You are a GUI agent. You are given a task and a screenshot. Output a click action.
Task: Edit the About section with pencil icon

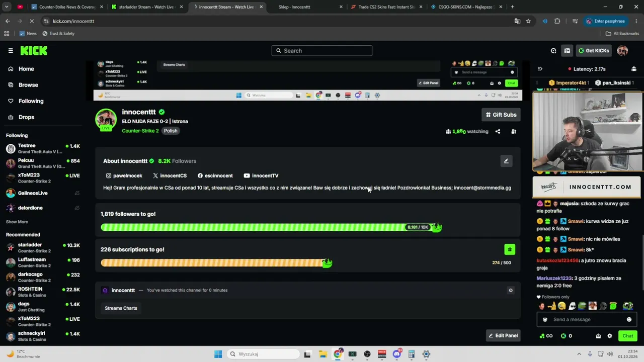506,161
